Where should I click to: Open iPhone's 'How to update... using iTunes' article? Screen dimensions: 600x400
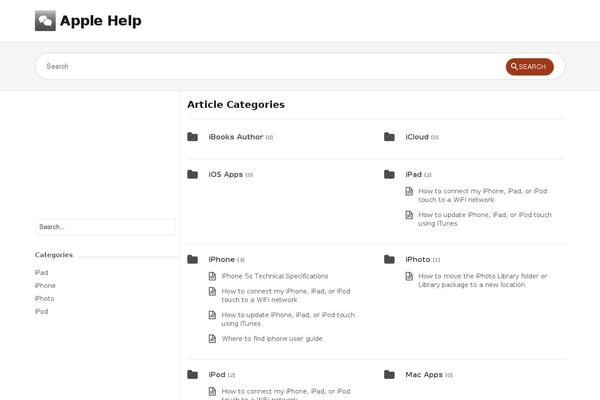(288, 319)
